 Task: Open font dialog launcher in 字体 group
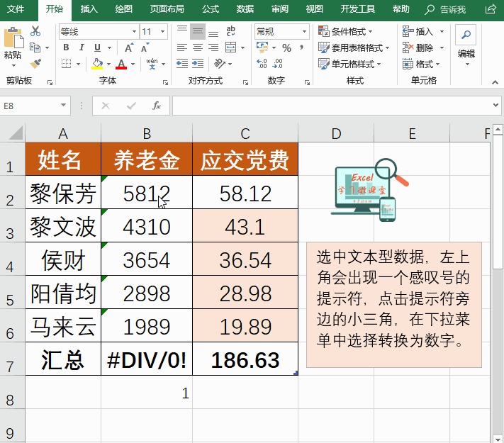[166, 83]
